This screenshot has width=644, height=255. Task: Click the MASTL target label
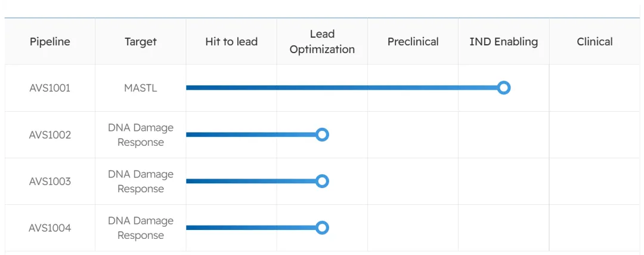(x=141, y=88)
